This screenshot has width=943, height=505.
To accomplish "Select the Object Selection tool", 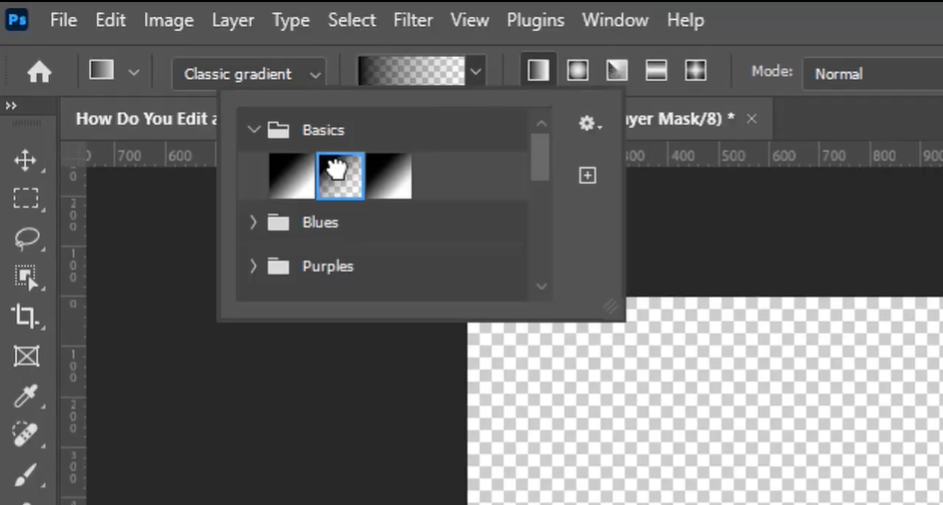I will (26, 278).
